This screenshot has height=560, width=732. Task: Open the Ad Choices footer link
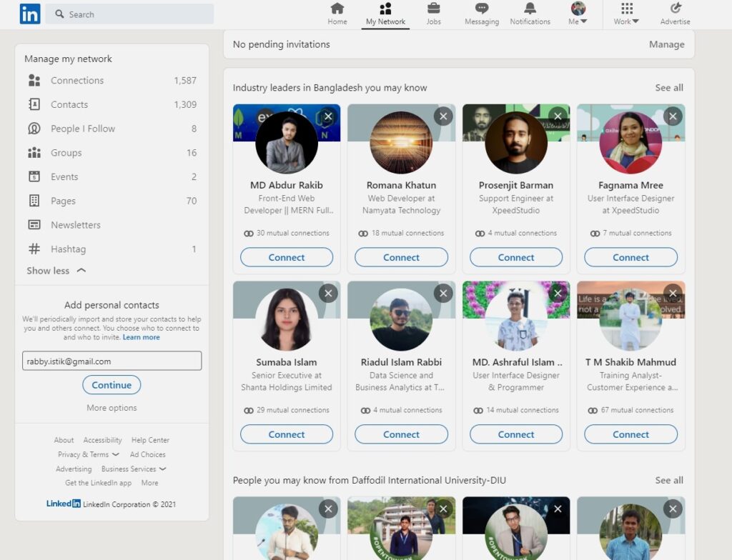click(x=147, y=454)
